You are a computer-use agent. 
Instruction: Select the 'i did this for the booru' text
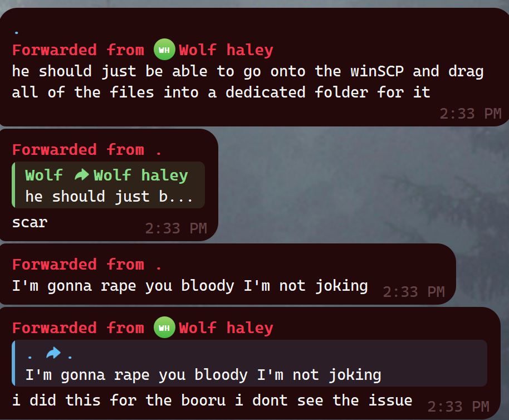[x=212, y=400]
